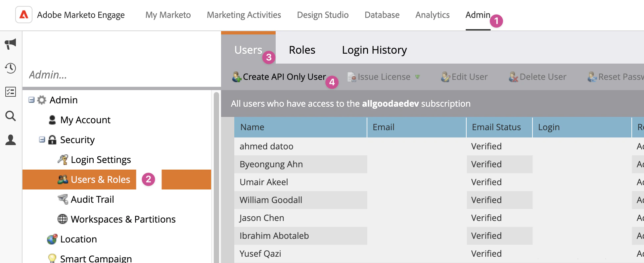644x263 pixels.
Task: Sort by the Name column header
Action: tap(300, 127)
